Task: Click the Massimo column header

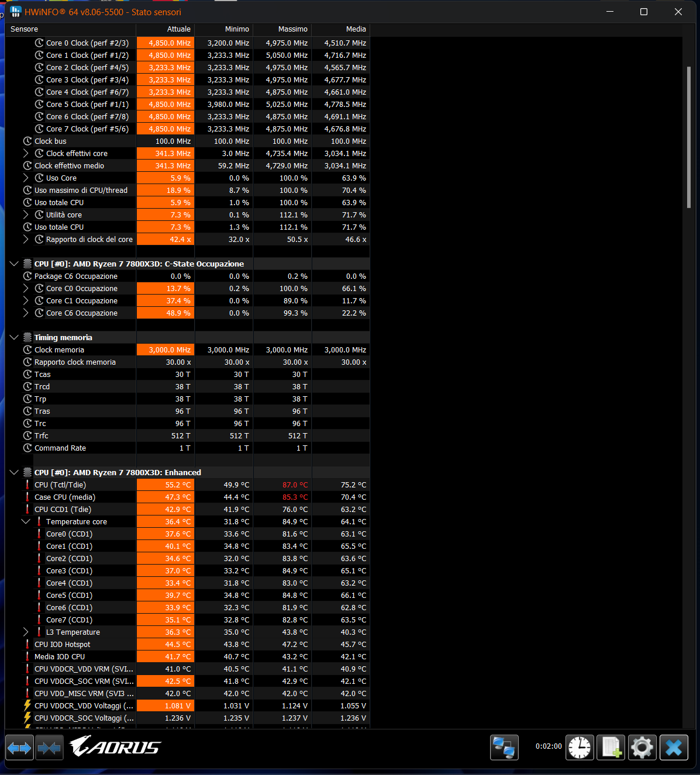Action: [x=282, y=29]
